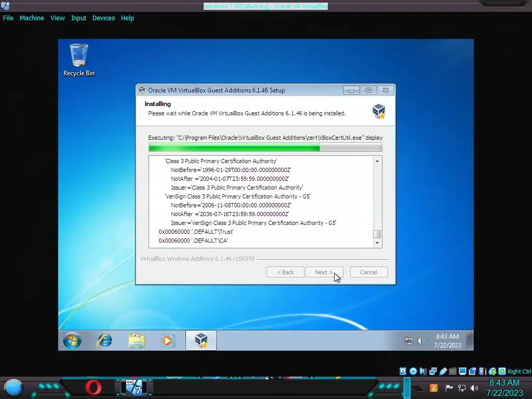Click guest Show Desktop strip
The width and height of the screenshot is (532, 399).
[470, 340]
